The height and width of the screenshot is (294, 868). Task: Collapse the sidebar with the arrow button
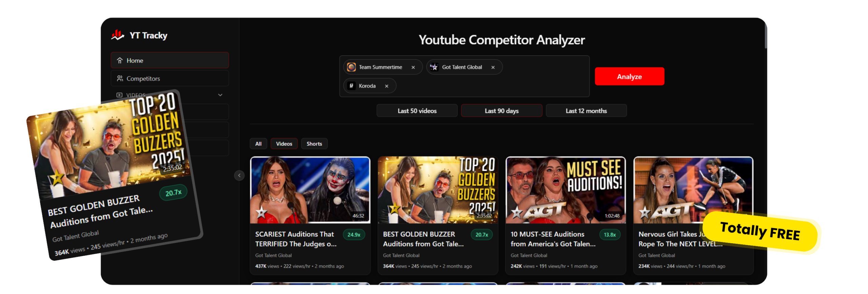pyautogui.click(x=239, y=175)
